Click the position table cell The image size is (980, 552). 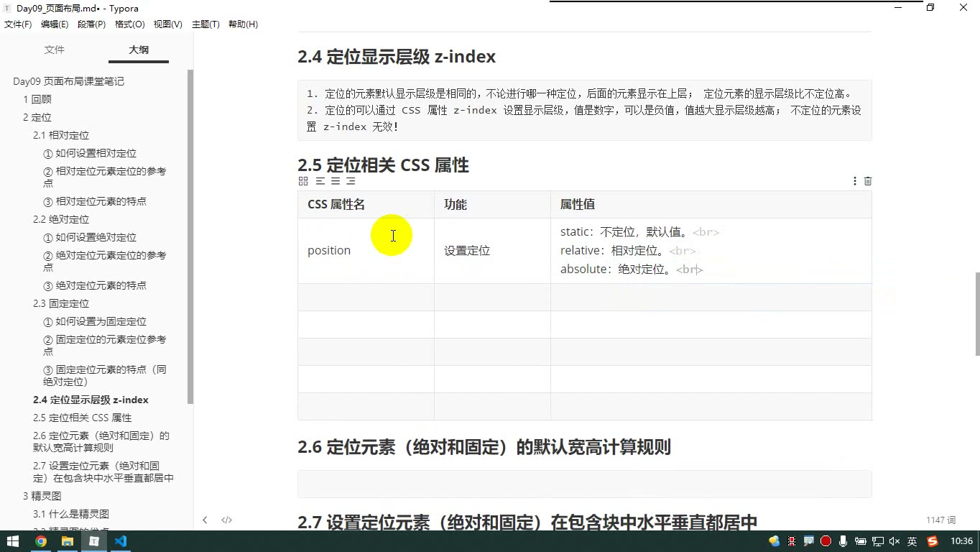coord(366,251)
